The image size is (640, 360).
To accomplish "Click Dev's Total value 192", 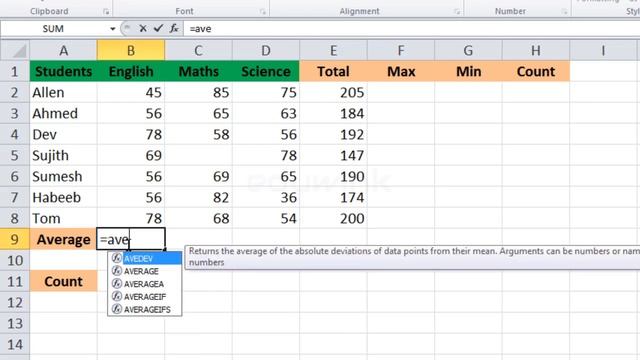I will [x=333, y=134].
